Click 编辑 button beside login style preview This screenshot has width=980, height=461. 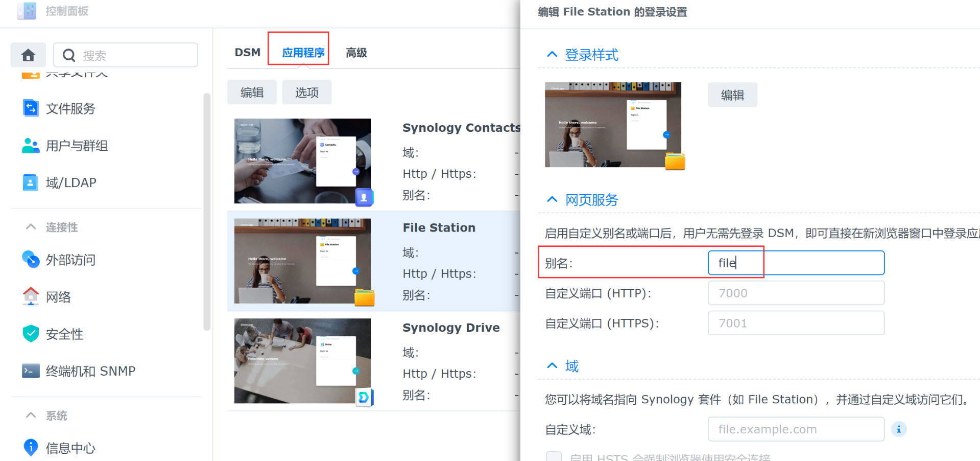(x=732, y=95)
